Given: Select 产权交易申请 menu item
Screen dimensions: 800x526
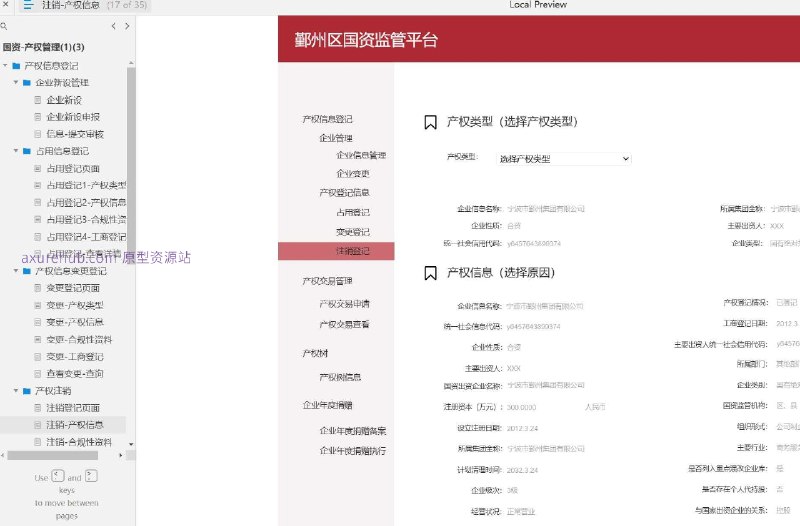Looking at the screenshot, I should tap(344, 304).
